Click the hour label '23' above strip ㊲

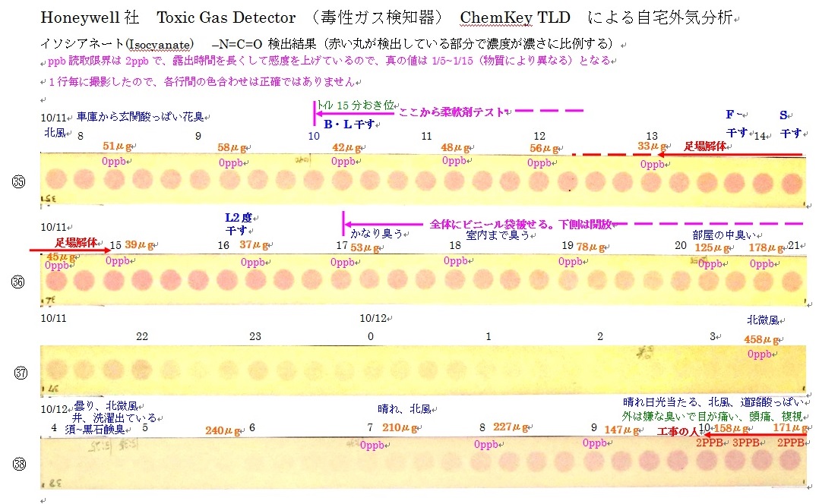pyautogui.click(x=255, y=336)
